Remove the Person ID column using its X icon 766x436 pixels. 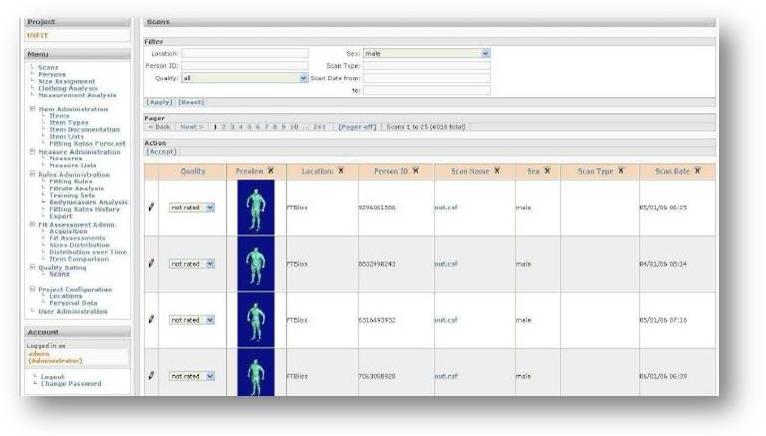tap(415, 171)
